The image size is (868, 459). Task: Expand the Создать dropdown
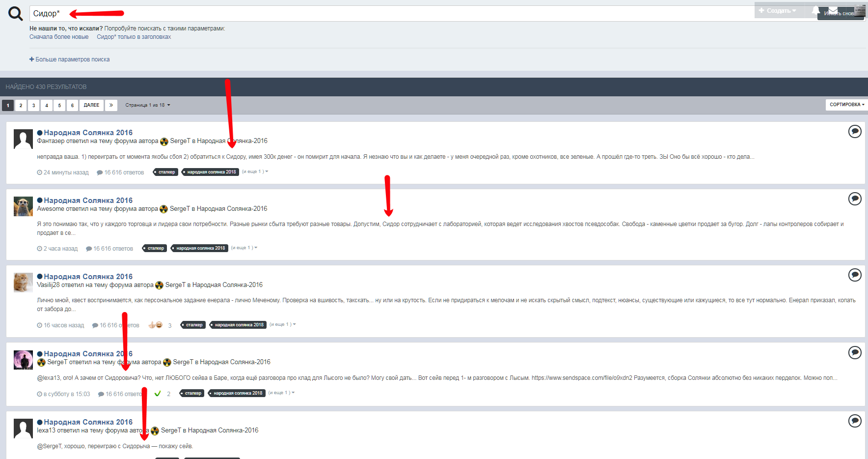pyautogui.click(x=778, y=10)
